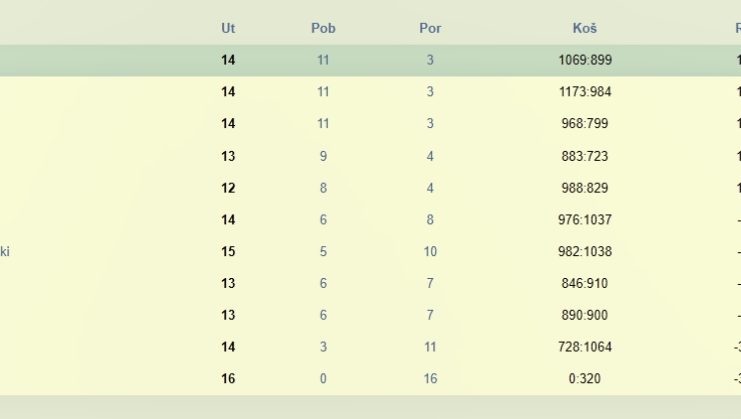The height and width of the screenshot is (419, 741).
Task: Click the score 968:799
Action: (585, 123)
